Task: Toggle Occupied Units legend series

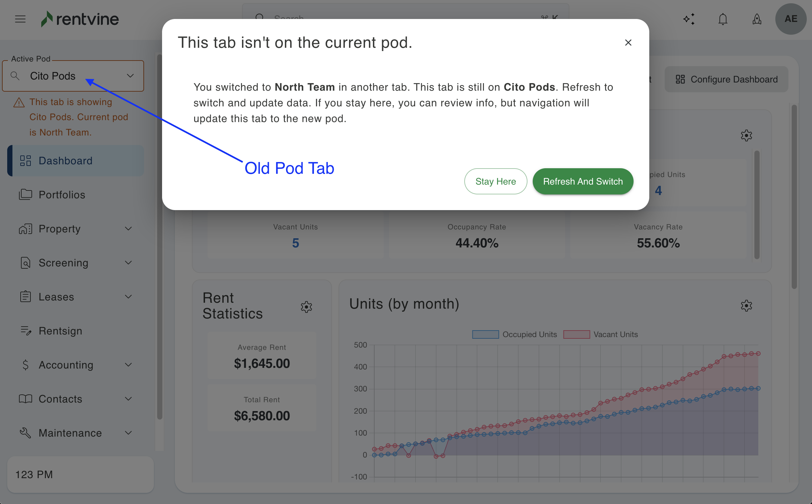Action: (515, 334)
